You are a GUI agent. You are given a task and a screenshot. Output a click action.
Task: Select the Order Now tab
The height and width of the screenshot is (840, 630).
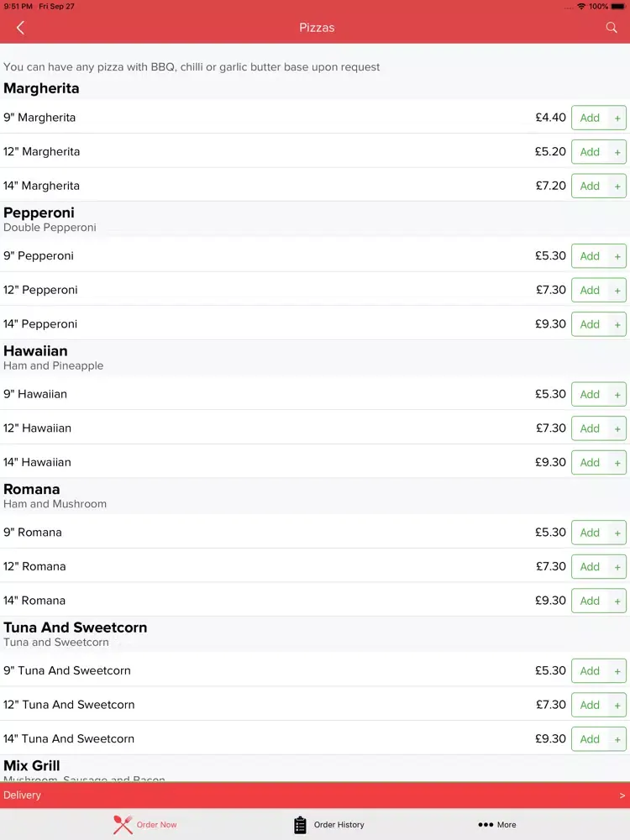click(144, 825)
